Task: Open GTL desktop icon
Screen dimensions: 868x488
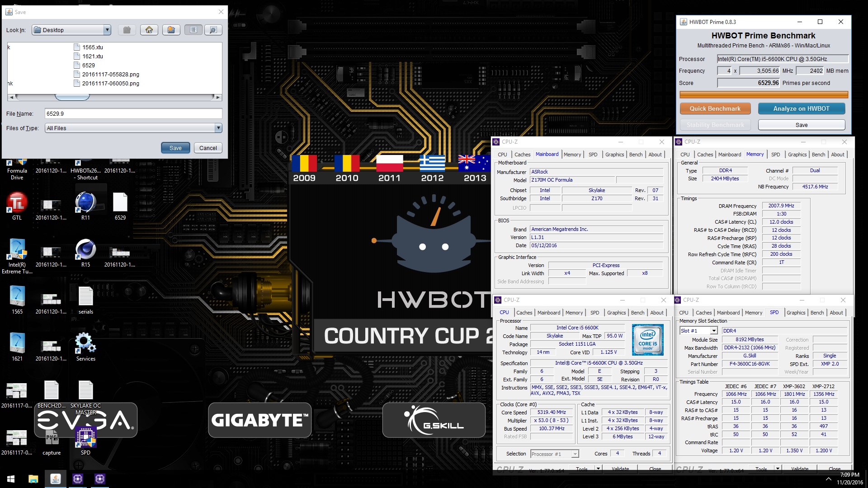Action: coord(17,206)
